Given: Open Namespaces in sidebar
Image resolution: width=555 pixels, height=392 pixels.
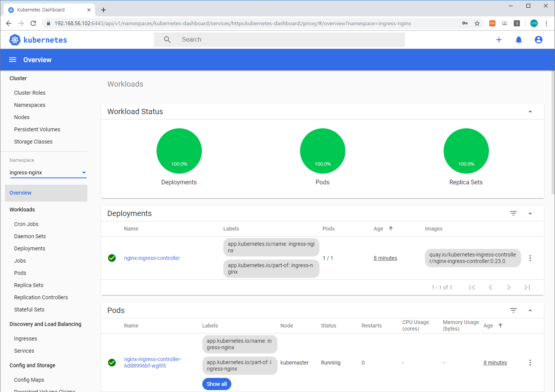Looking at the screenshot, I should (30, 105).
